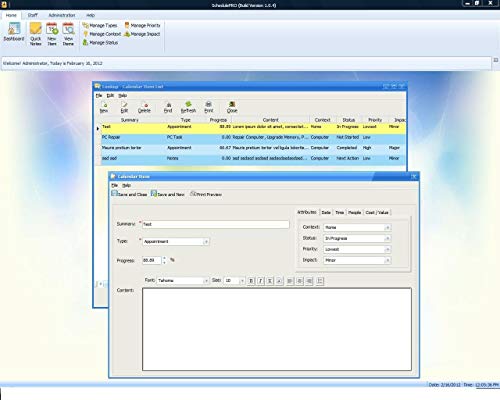Click New in the Lookup toolbar

pos(104,107)
